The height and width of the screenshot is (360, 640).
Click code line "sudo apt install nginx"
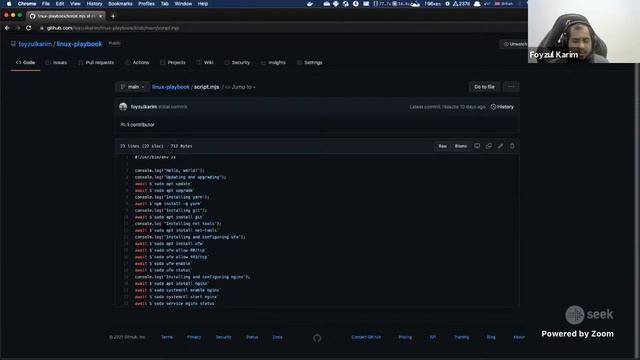pyautogui.click(x=171, y=284)
